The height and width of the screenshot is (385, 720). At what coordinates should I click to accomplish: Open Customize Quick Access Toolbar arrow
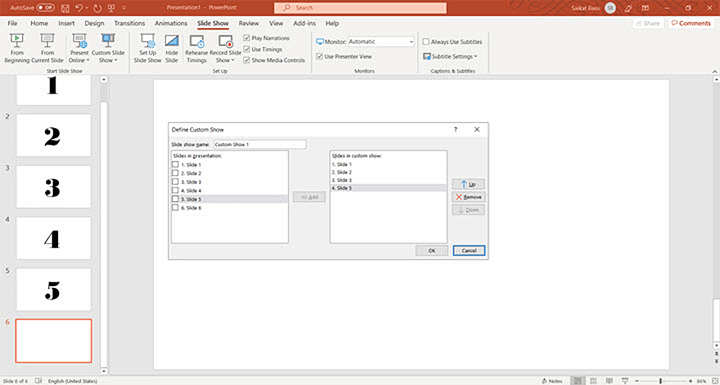(x=124, y=8)
